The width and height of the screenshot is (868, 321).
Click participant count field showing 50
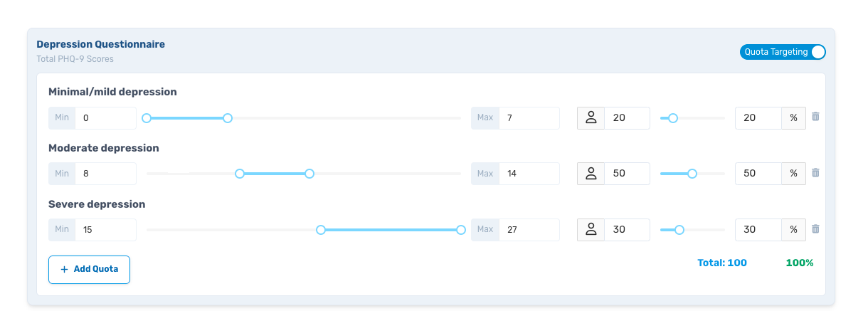click(x=626, y=174)
